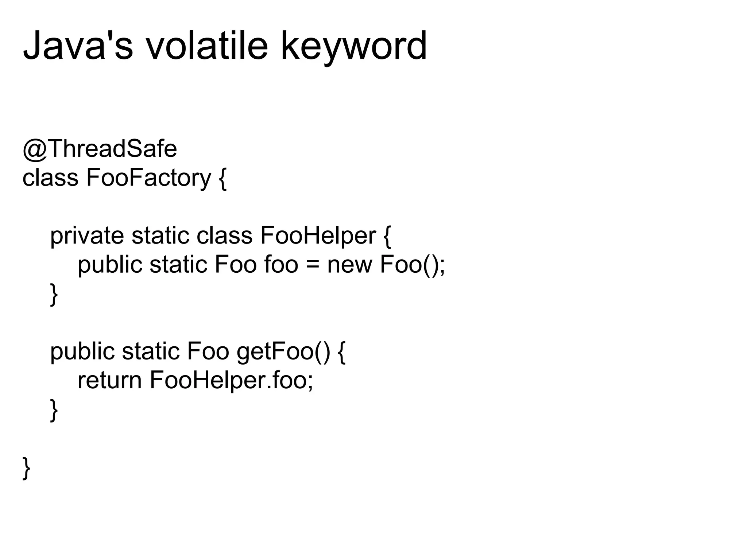747x560 pixels.
Task: Click the word "volatile" in the slide title
Action: point(207,46)
